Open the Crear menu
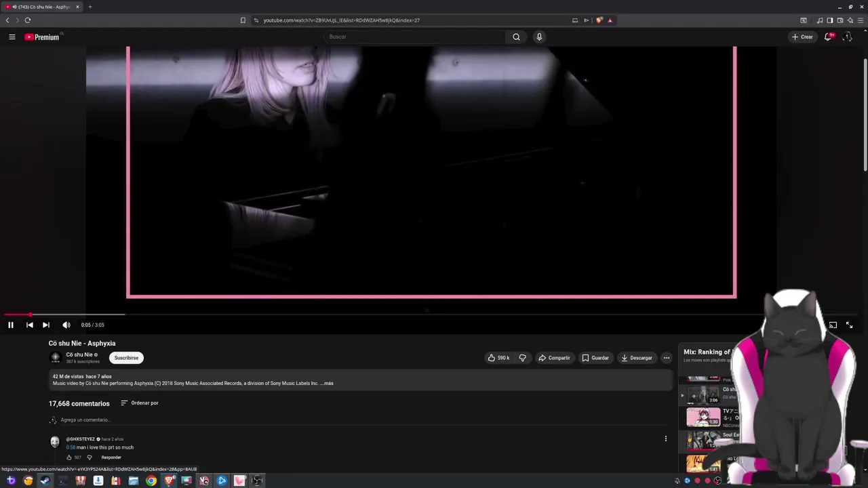The width and height of the screenshot is (868, 488). 802,37
